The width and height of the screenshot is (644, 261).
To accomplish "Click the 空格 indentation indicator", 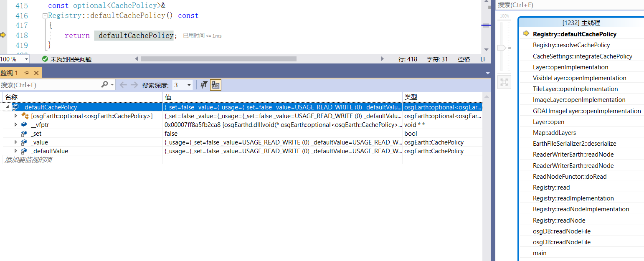I will pyautogui.click(x=464, y=59).
